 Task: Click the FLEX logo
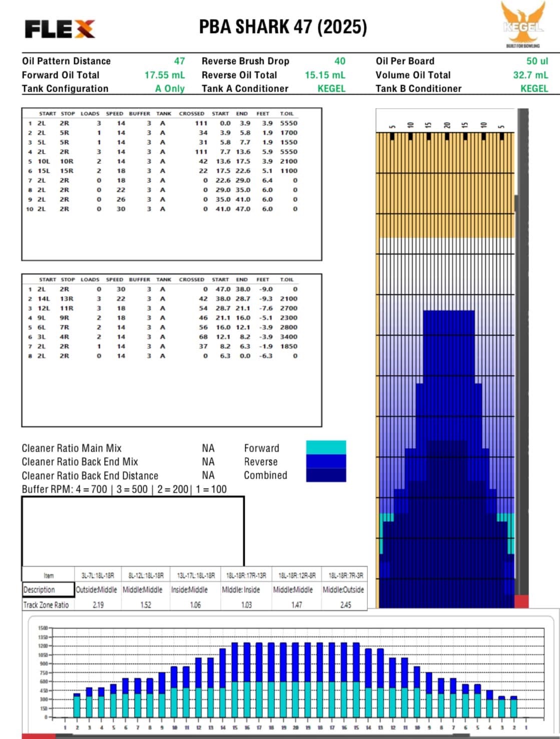coord(60,29)
